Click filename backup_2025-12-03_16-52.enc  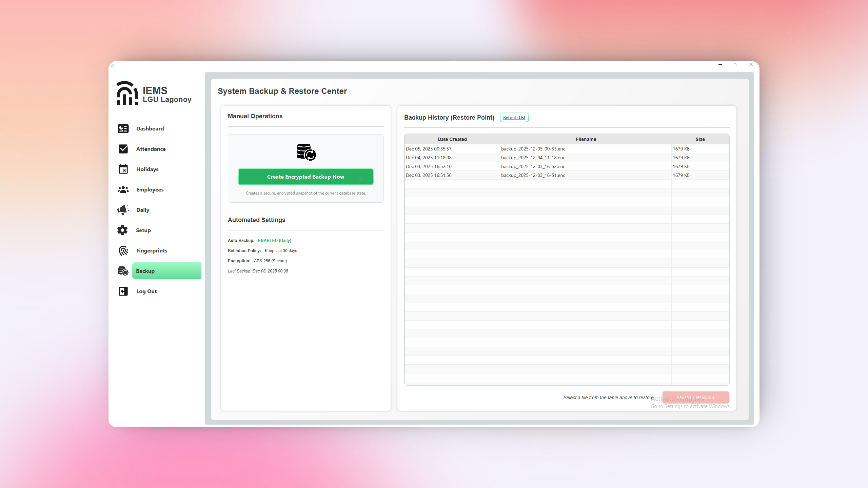533,166
